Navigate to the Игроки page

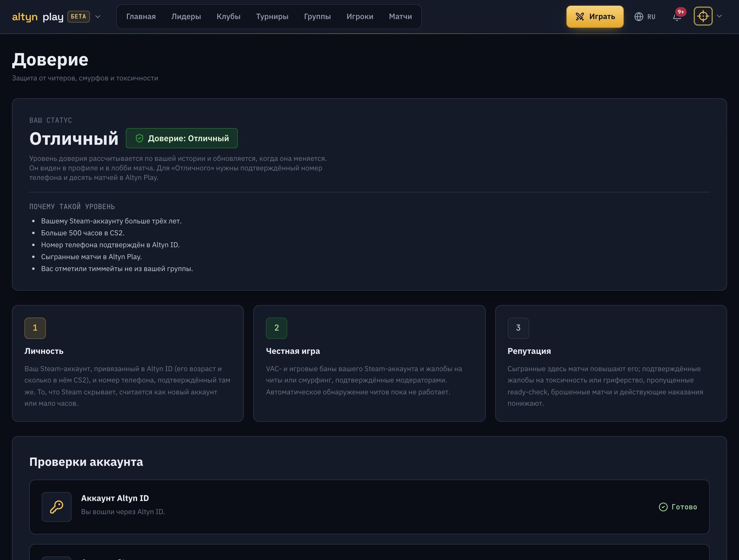click(360, 17)
